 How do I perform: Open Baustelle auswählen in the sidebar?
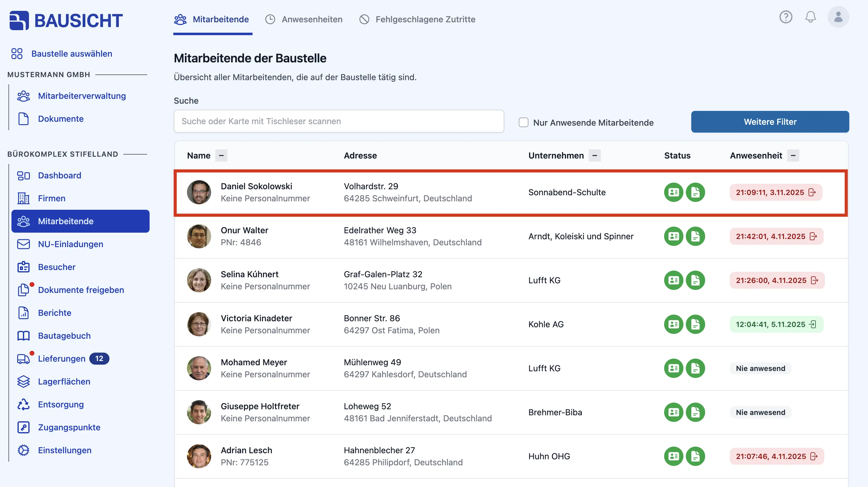[x=62, y=54]
